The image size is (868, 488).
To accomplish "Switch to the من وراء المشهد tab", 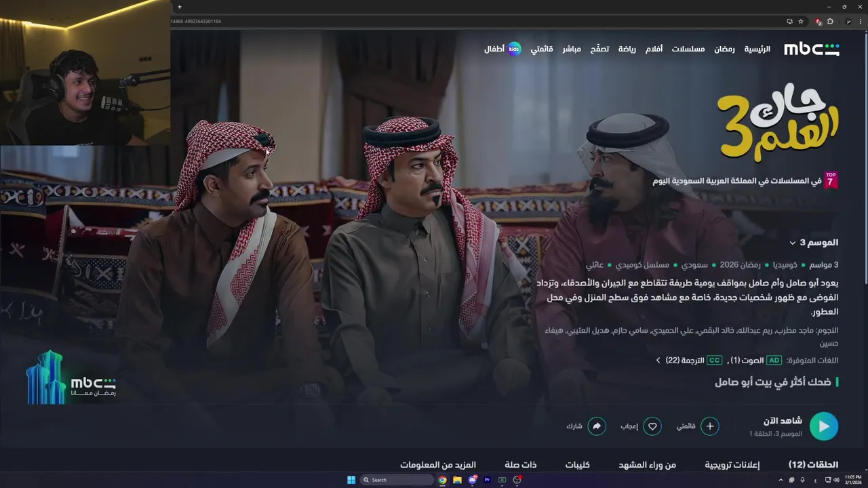I will 648,465.
